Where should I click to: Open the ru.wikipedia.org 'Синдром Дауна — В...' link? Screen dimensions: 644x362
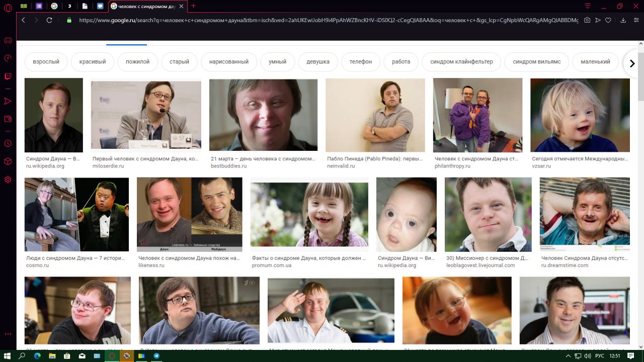[53, 162]
